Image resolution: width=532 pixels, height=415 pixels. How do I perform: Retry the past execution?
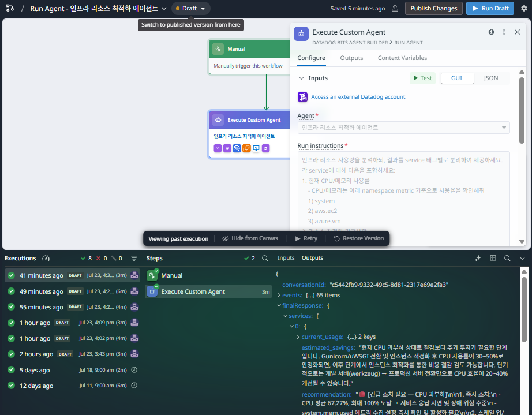pyautogui.click(x=306, y=238)
